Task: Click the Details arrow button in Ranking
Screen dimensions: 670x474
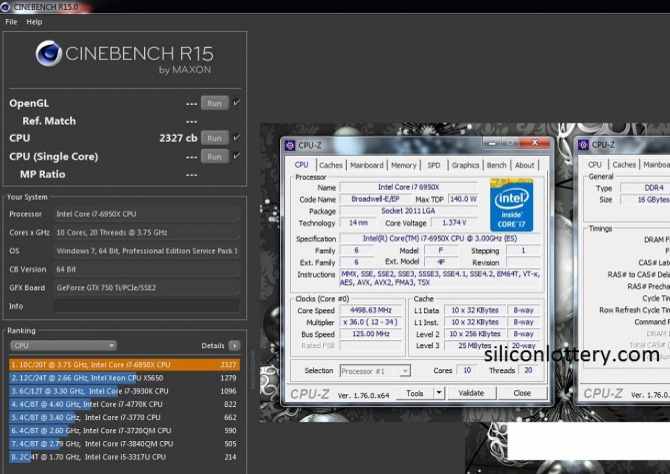Action: pos(234,345)
